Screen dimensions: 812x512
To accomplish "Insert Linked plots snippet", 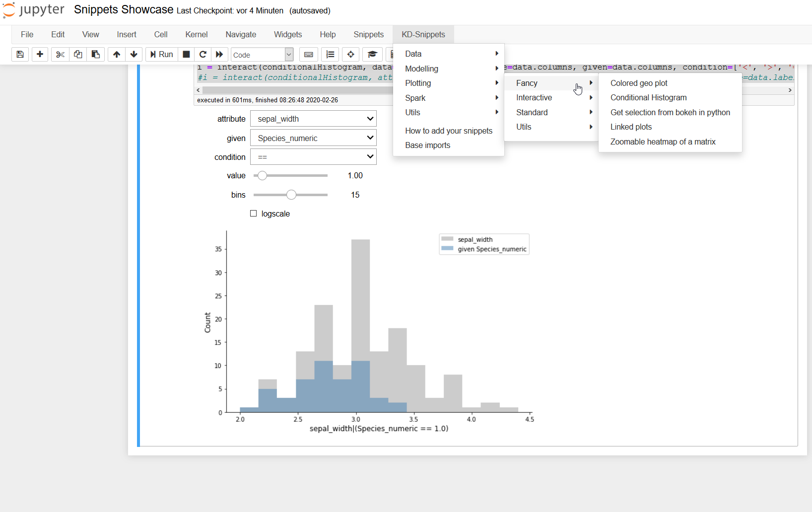I will pyautogui.click(x=670, y=127).
